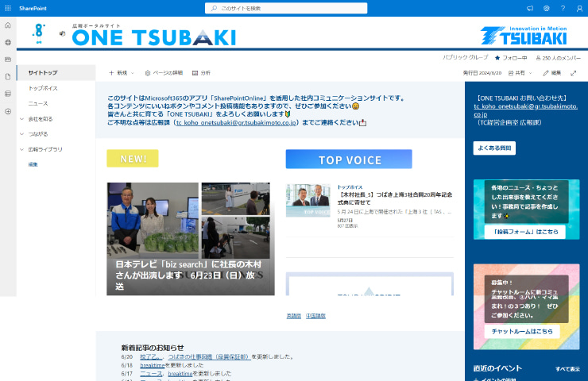Screen dimensions: 588x381
Task: Click the トップボイス category label above article
Action: tap(350, 187)
